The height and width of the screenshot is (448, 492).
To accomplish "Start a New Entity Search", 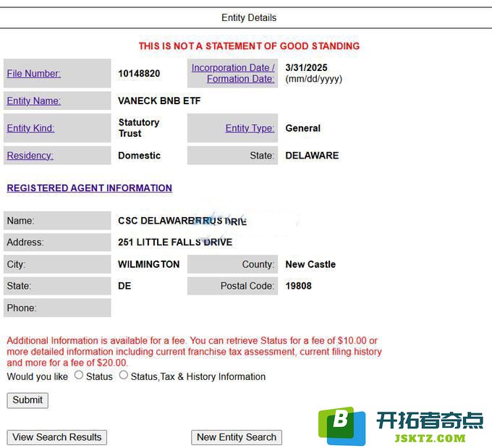I will click(237, 437).
